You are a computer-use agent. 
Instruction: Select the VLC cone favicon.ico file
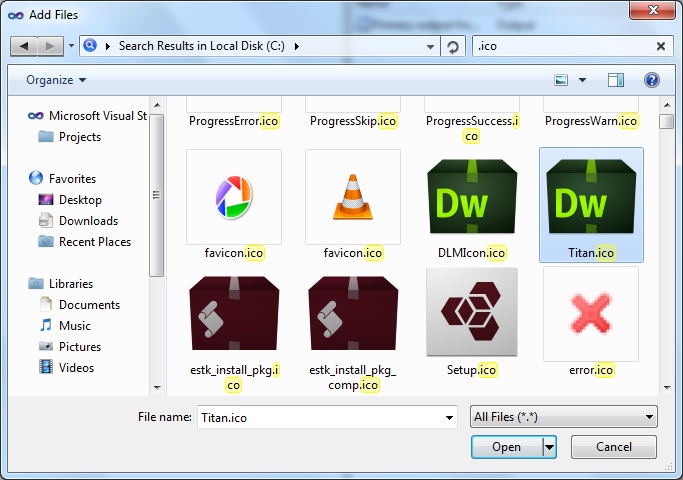coord(353,205)
